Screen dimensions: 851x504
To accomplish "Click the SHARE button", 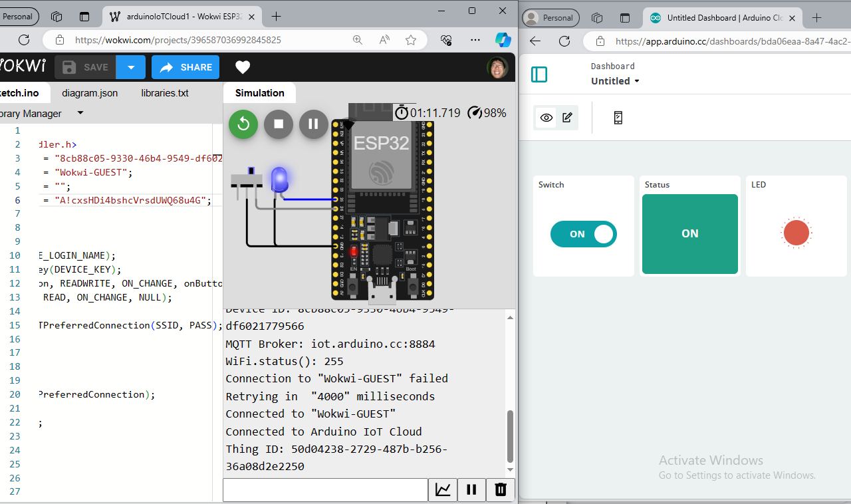I will (x=185, y=67).
